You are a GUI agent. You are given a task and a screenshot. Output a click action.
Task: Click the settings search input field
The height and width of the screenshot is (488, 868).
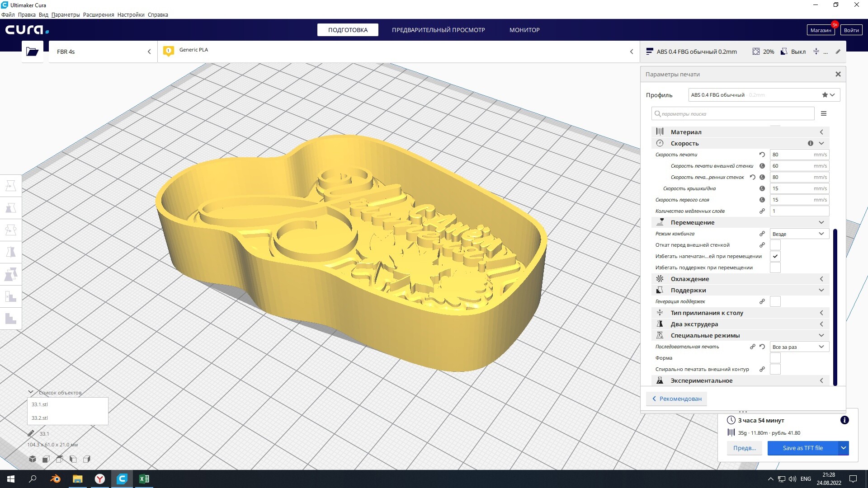coord(733,114)
